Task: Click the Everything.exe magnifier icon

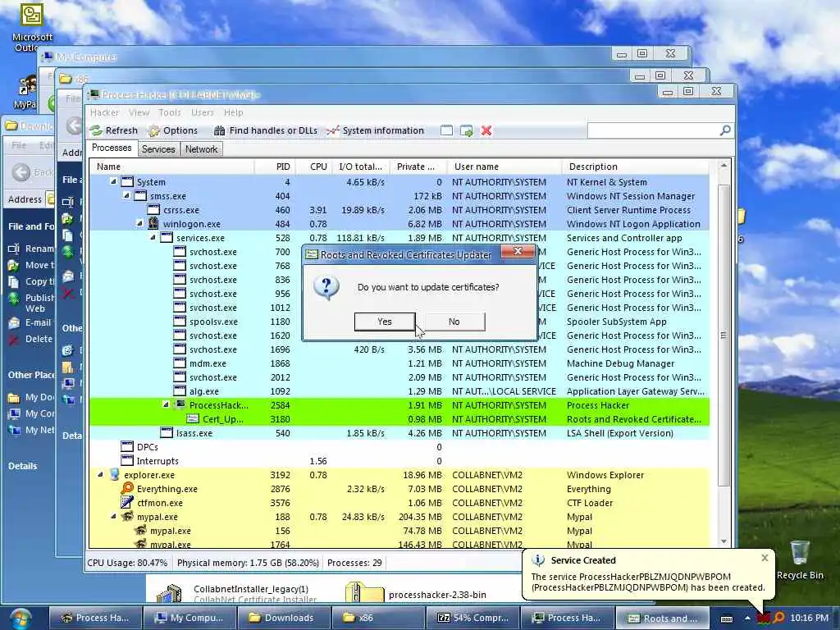Action: 127,488
